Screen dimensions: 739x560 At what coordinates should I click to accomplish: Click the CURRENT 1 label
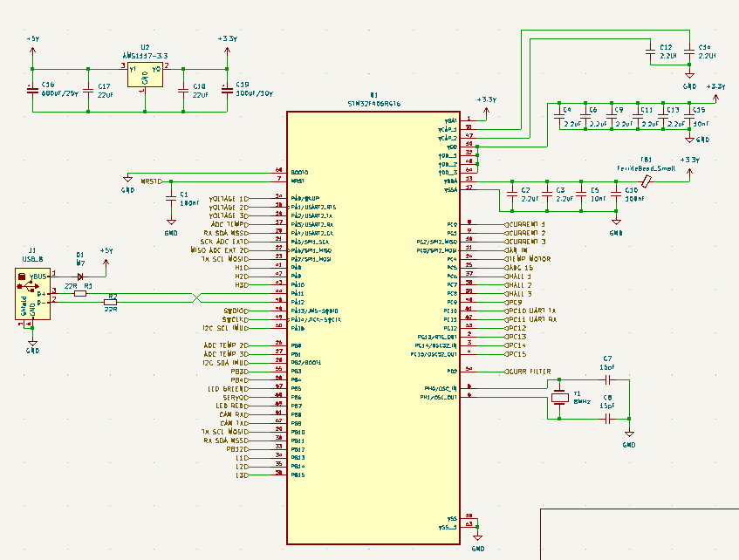click(x=525, y=224)
